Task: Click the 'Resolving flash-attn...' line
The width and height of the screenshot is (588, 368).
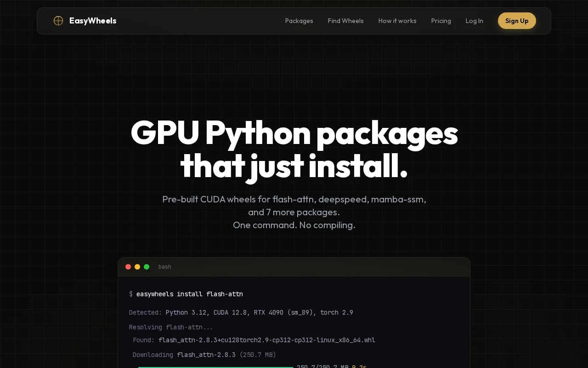Action: pyautogui.click(x=171, y=327)
